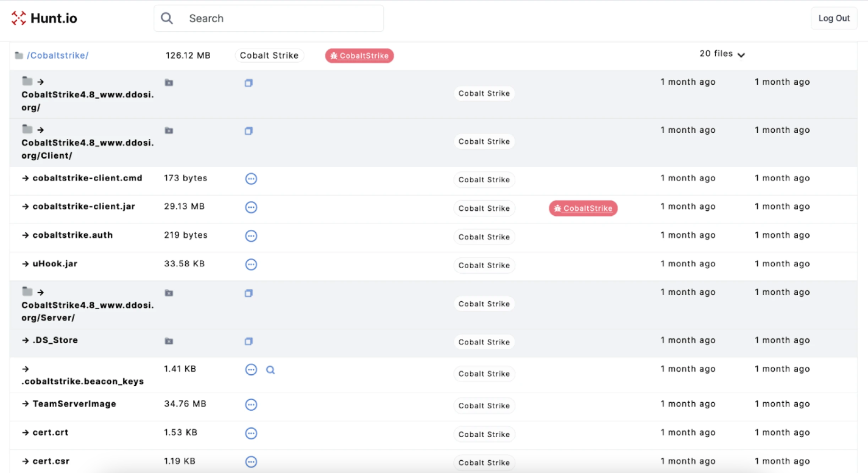Click small folder icon in Server/ row size column
This screenshot has height=473, width=868.
pos(169,293)
